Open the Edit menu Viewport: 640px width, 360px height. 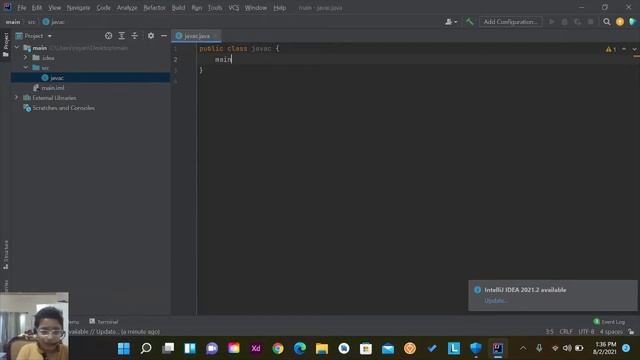tap(37, 8)
